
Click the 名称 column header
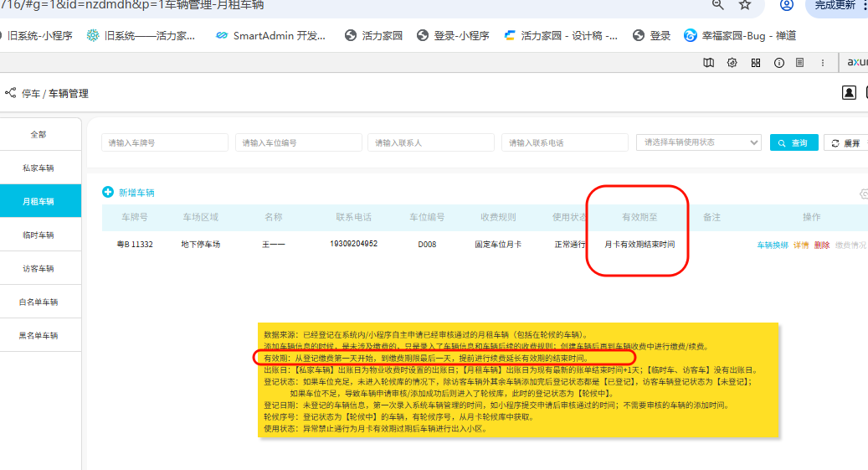274,217
